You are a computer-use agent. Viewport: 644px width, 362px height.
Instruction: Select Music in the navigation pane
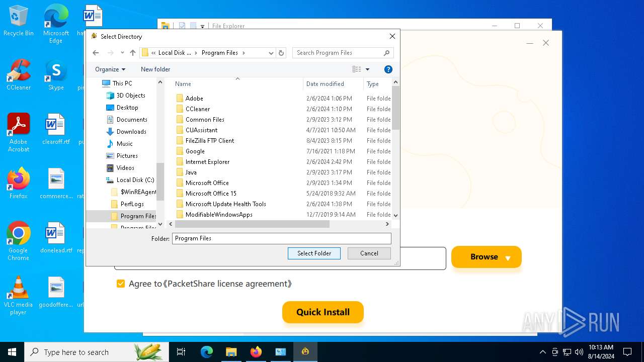tap(125, 144)
